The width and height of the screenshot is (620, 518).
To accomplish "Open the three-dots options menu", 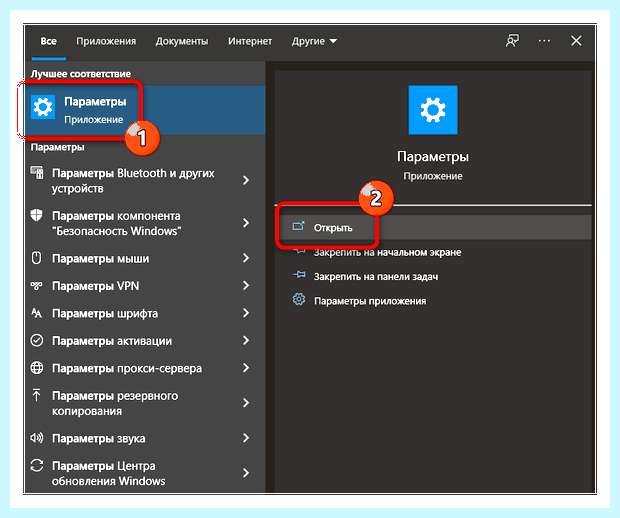I will coord(544,41).
